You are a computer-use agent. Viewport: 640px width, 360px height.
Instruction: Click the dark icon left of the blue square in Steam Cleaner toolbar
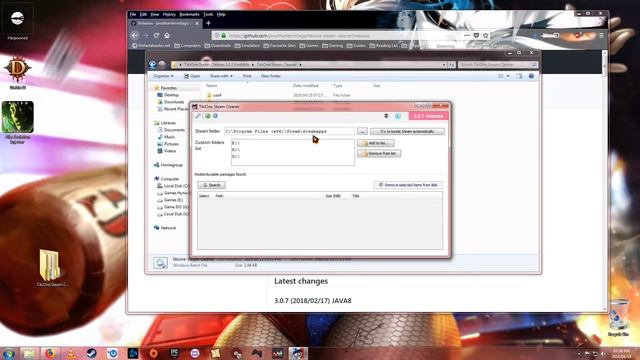coord(387,116)
